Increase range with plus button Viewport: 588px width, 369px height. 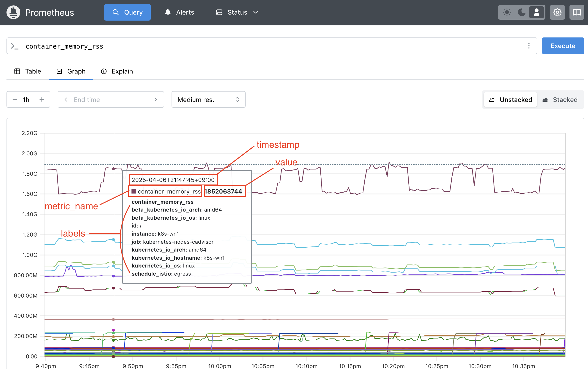tap(42, 99)
